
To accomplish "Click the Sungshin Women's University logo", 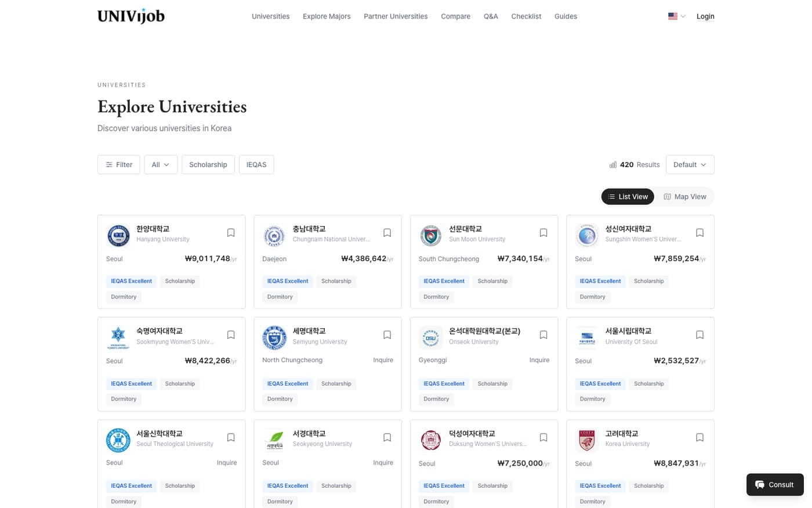I will point(587,236).
